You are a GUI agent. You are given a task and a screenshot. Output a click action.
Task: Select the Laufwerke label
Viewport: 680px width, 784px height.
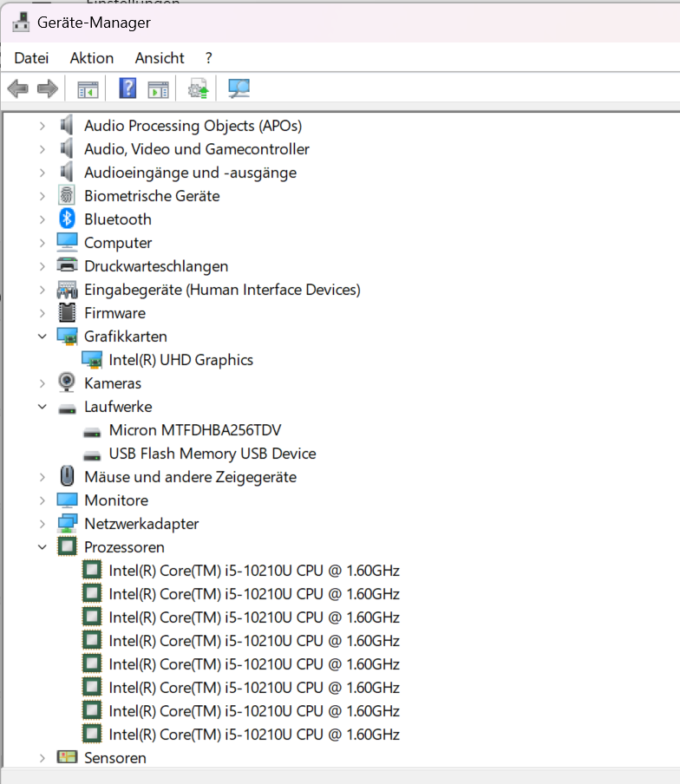(118, 407)
